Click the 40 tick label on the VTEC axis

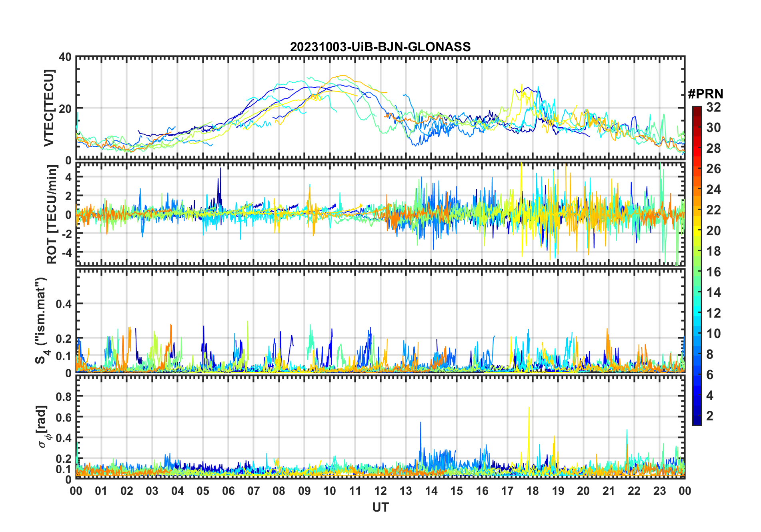click(x=65, y=57)
